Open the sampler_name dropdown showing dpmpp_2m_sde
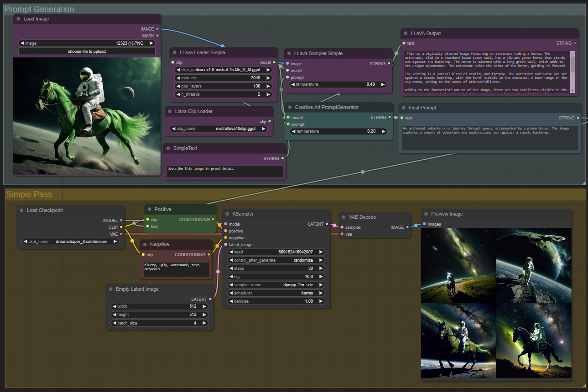Image resolution: width=588 pixels, height=392 pixels. click(x=276, y=284)
